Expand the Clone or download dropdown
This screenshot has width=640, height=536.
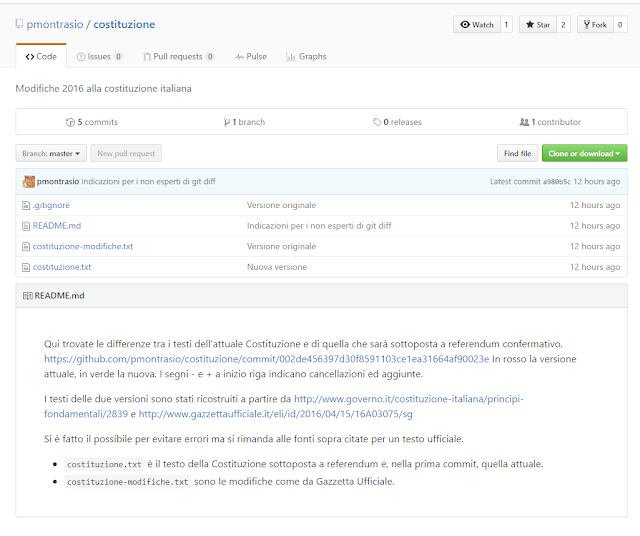pos(584,153)
